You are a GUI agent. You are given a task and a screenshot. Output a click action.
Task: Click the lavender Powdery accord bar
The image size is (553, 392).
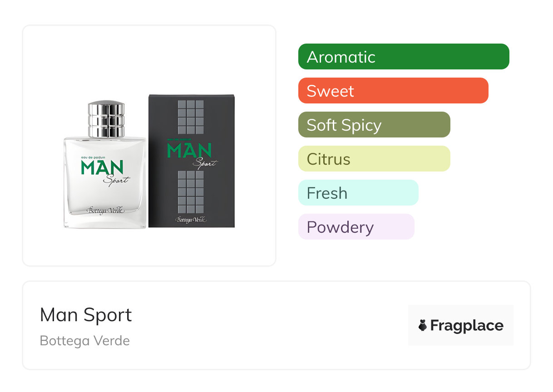[x=356, y=227]
